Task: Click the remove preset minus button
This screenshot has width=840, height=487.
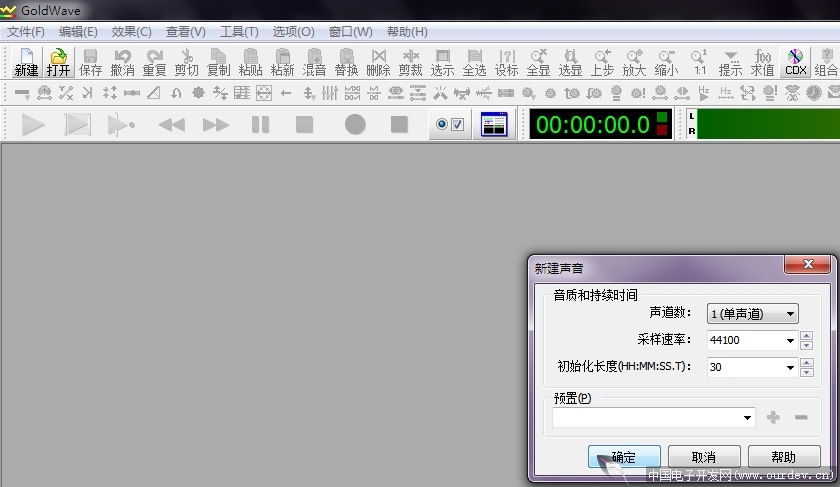Action: (x=801, y=417)
